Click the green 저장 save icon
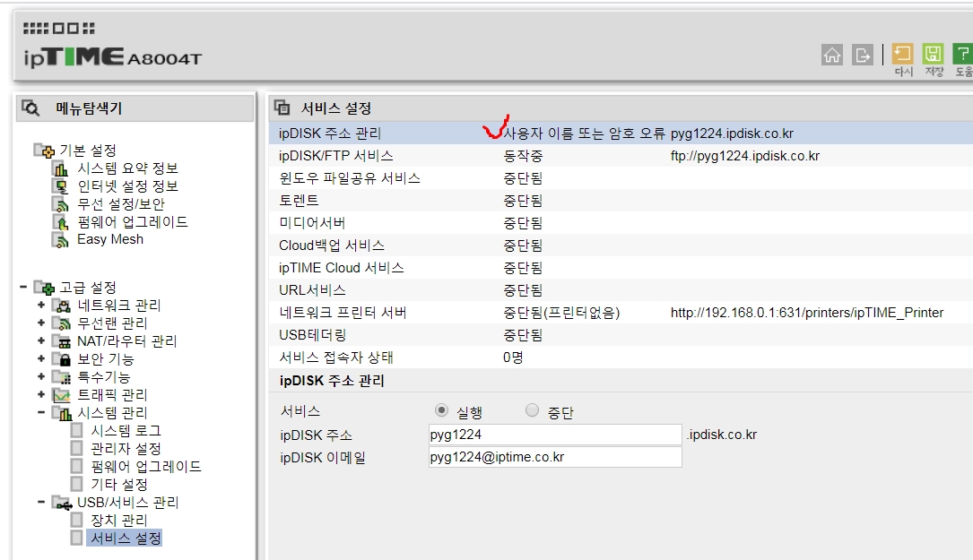The image size is (973, 560). tap(933, 54)
